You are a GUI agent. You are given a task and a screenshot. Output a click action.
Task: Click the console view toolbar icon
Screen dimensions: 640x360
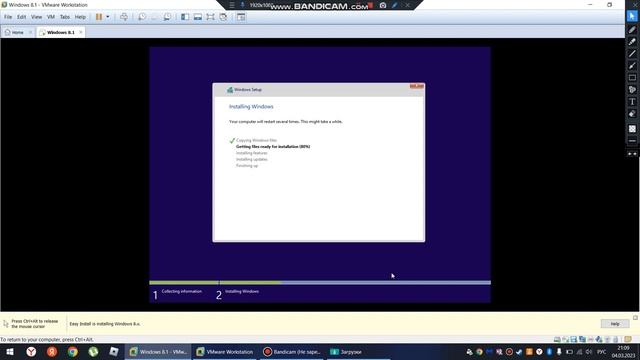point(241,17)
